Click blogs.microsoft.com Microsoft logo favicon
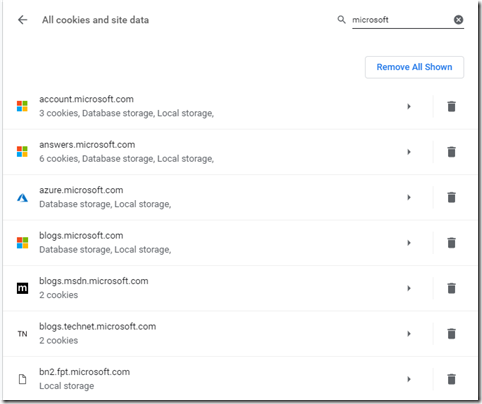 22,243
